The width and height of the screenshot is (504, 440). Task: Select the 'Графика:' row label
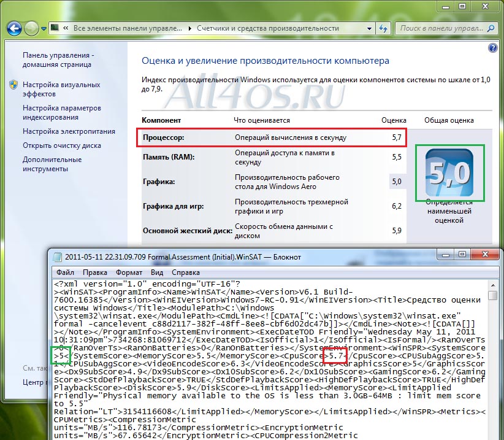[x=159, y=182]
